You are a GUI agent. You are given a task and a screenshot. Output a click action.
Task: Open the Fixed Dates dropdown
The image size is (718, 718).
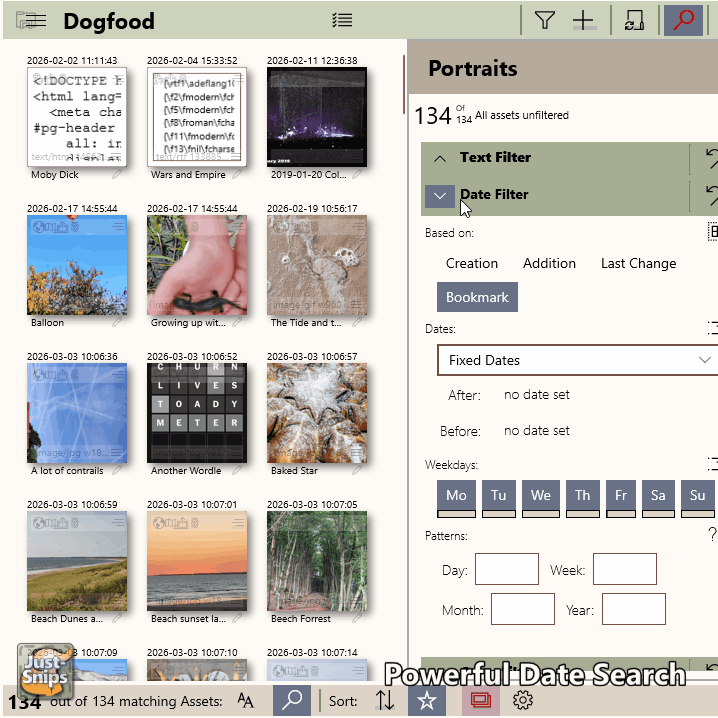pyautogui.click(x=578, y=360)
